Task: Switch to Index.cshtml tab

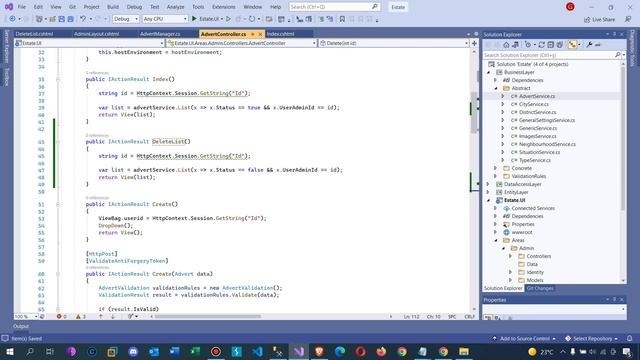Action: click(280, 34)
